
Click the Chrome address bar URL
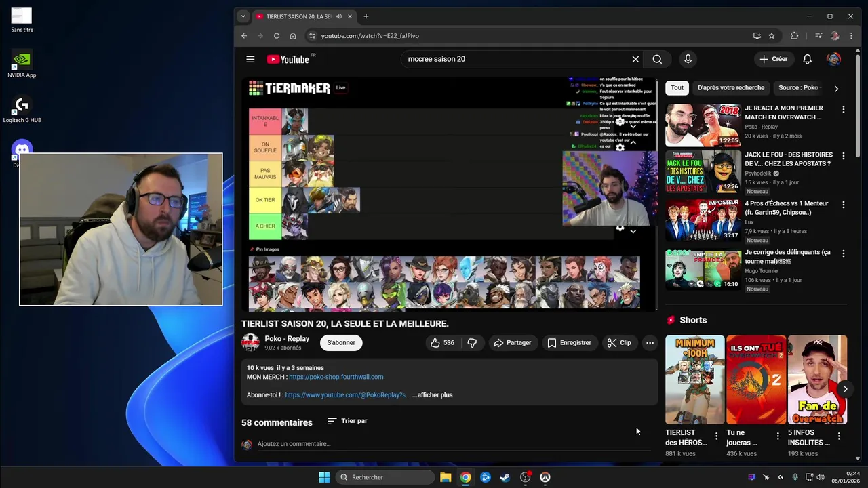point(370,36)
